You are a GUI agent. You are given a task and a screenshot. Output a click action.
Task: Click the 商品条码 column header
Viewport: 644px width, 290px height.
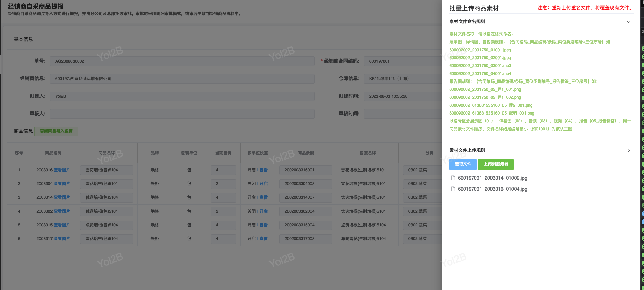point(306,153)
